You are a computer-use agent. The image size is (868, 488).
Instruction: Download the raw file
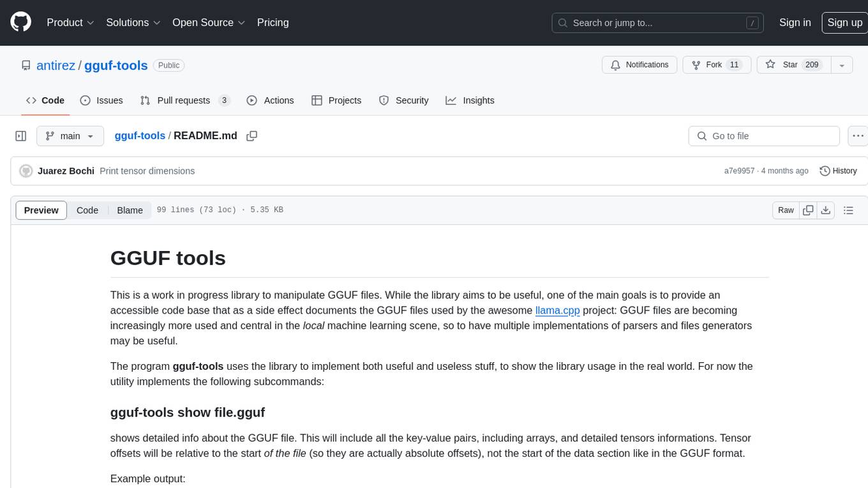tap(825, 210)
